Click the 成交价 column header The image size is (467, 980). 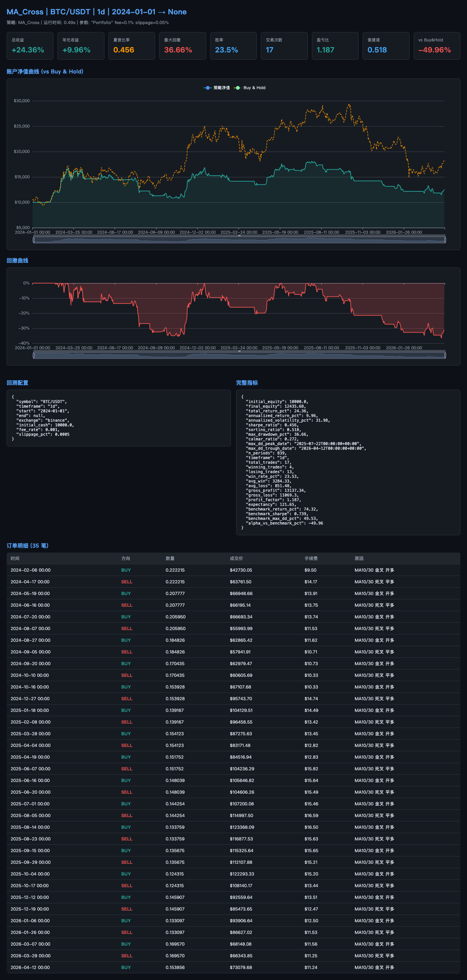(x=237, y=559)
